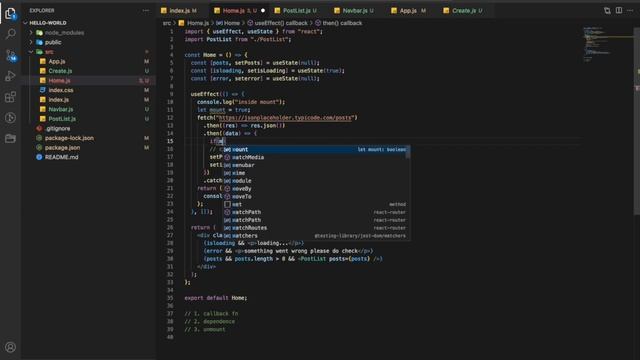Click 'export default Home;' code line

(x=216, y=298)
